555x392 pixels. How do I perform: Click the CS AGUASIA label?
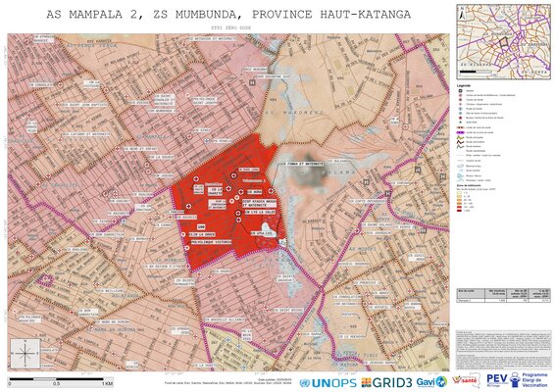(186, 218)
